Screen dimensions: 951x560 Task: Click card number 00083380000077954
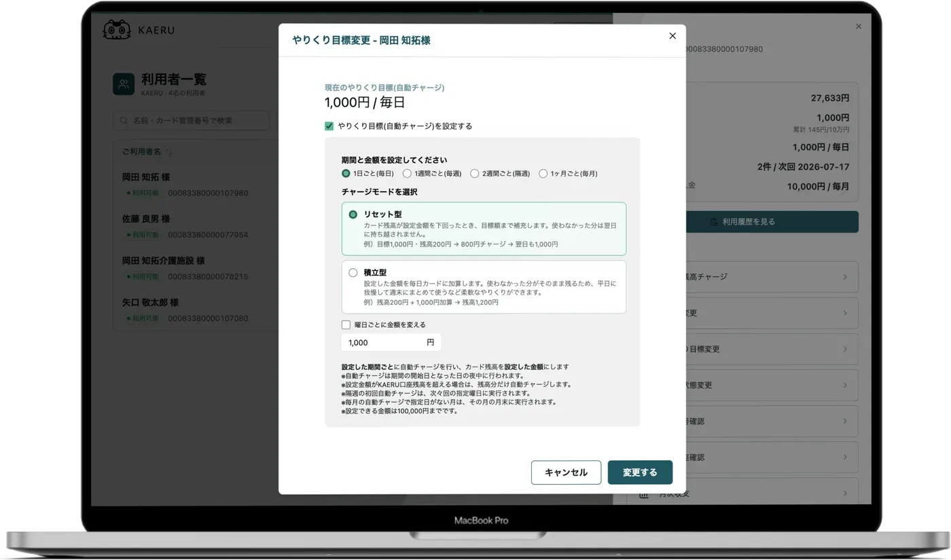pos(208,235)
